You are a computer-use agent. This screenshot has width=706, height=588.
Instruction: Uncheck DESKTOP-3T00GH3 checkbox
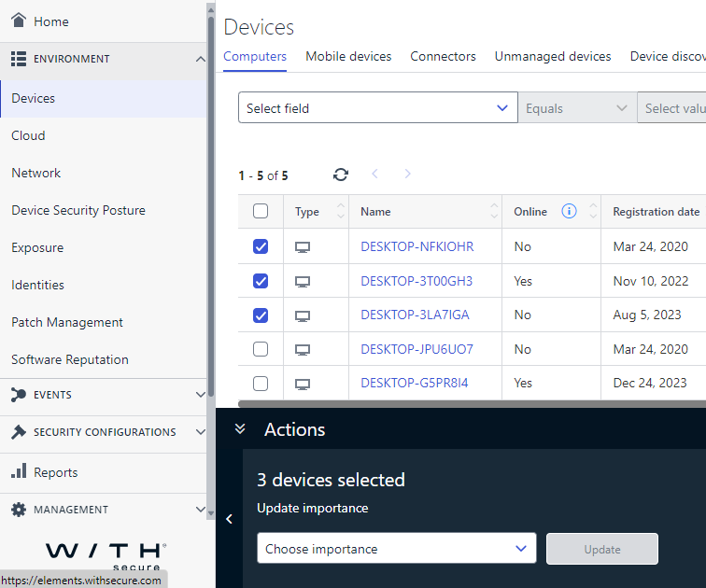(x=261, y=281)
